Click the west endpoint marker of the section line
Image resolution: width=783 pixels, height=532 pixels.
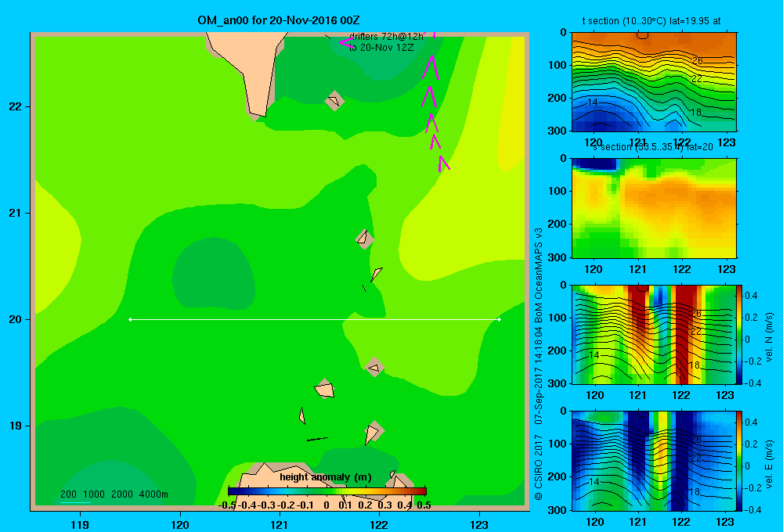pyautogui.click(x=130, y=319)
